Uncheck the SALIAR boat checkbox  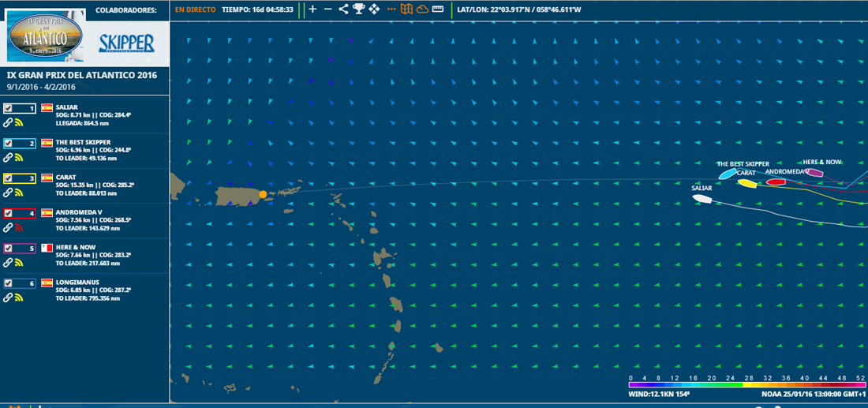pyautogui.click(x=8, y=108)
